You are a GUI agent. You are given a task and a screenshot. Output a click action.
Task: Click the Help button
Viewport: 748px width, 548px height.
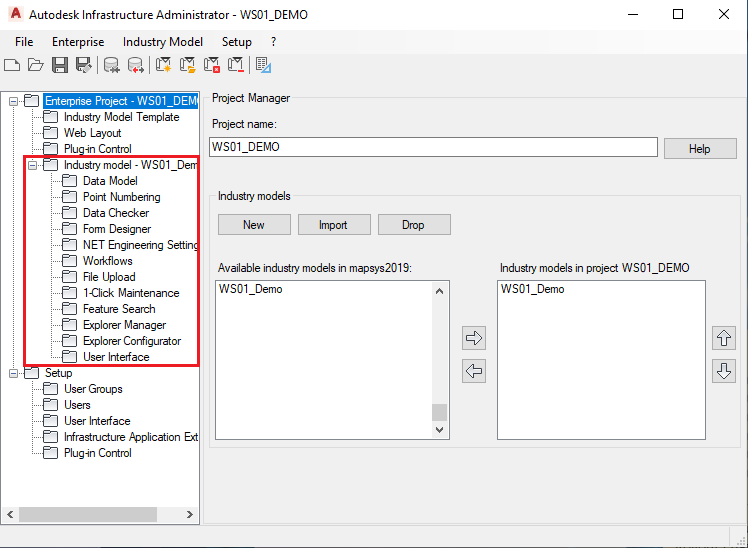click(x=700, y=149)
